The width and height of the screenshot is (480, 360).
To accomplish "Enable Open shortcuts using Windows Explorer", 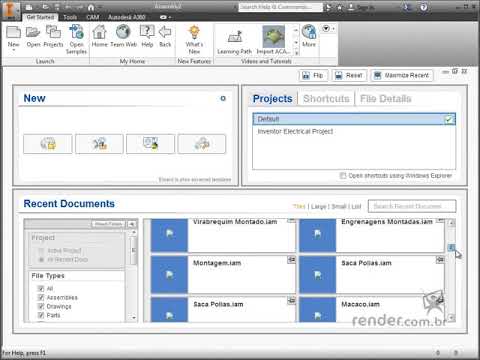I will pyautogui.click(x=343, y=175).
